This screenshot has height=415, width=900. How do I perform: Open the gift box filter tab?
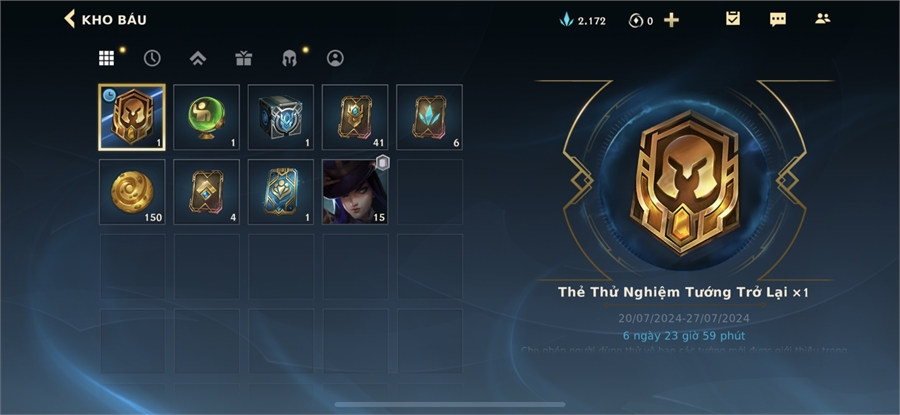244,58
